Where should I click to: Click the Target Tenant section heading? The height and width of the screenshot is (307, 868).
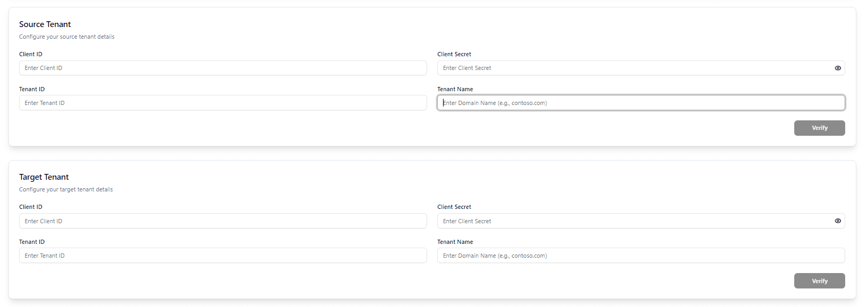(44, 177)
